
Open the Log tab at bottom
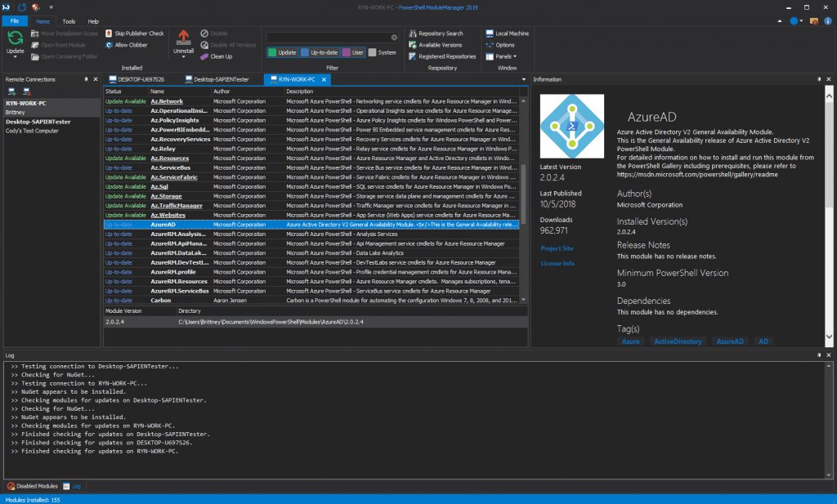click(72, 486)
